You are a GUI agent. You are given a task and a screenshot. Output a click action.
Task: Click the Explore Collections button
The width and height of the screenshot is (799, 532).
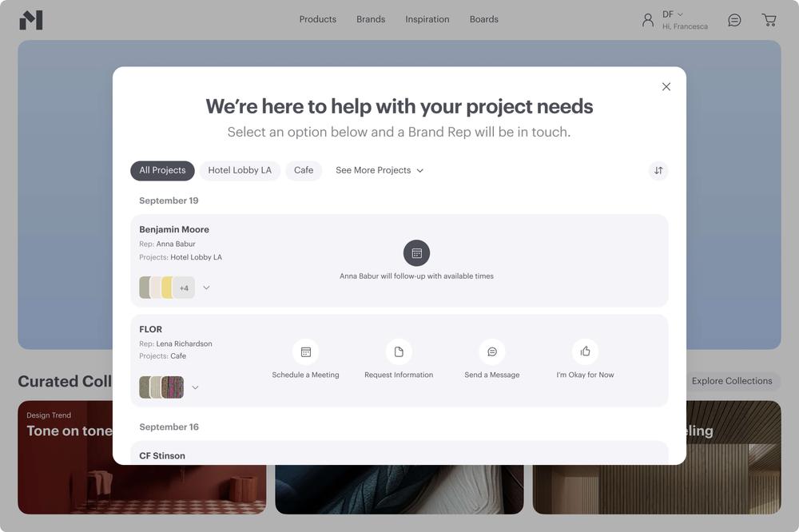[x=732, y=381]
